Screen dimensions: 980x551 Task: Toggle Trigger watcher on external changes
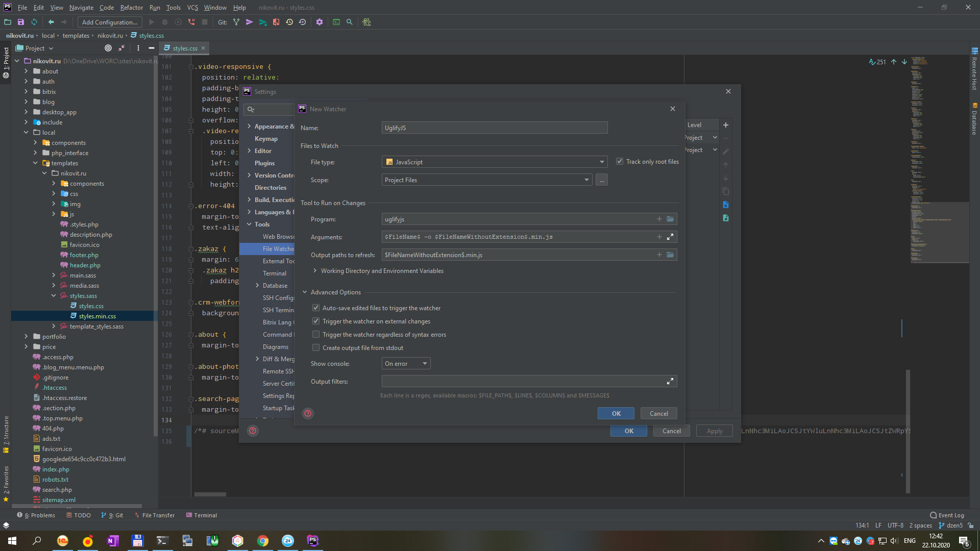(x=316, y=321)
